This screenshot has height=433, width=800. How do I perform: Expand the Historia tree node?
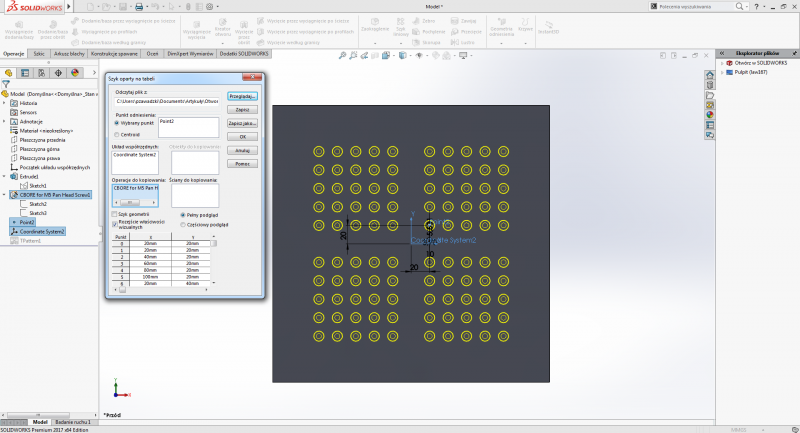coord(4,103)
